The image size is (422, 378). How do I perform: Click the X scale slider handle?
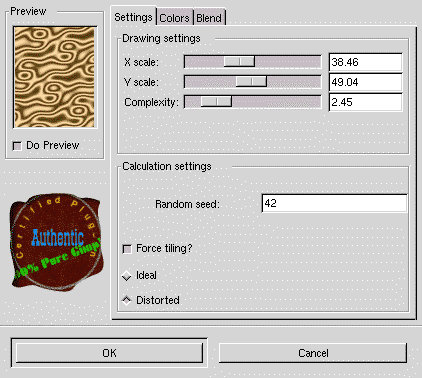click(239, 62)
